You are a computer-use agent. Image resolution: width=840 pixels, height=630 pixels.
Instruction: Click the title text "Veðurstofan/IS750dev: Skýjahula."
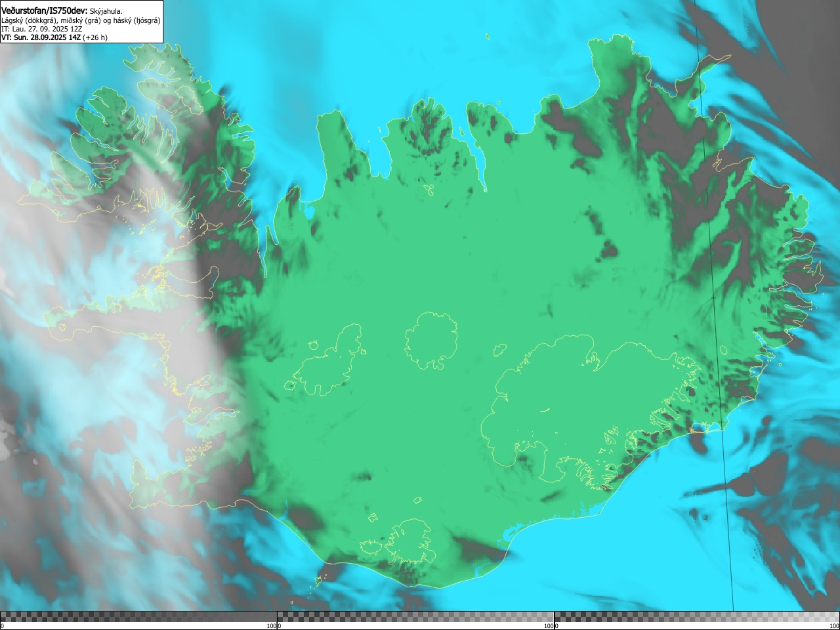tap(62, 10)
